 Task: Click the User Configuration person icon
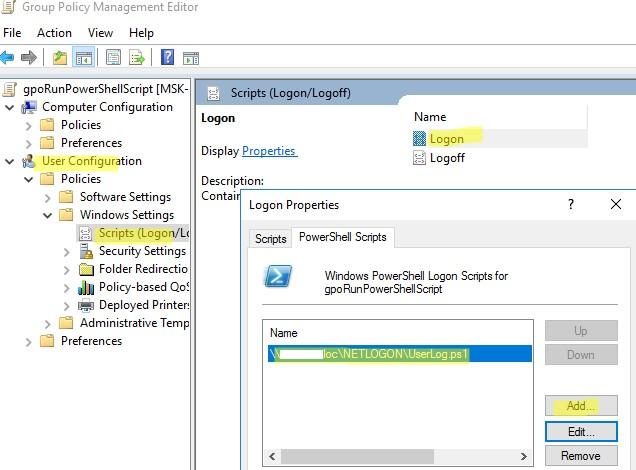coord(28,161)
